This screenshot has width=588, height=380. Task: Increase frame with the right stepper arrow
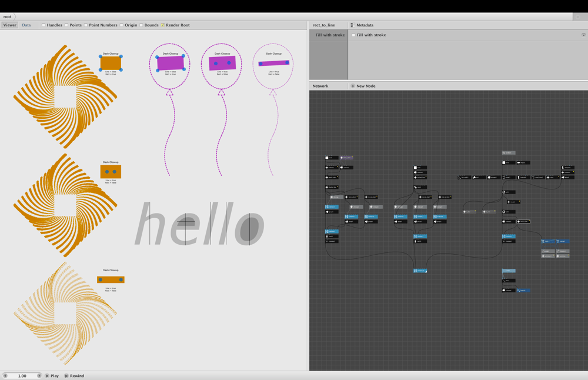(x=39, y=375)
